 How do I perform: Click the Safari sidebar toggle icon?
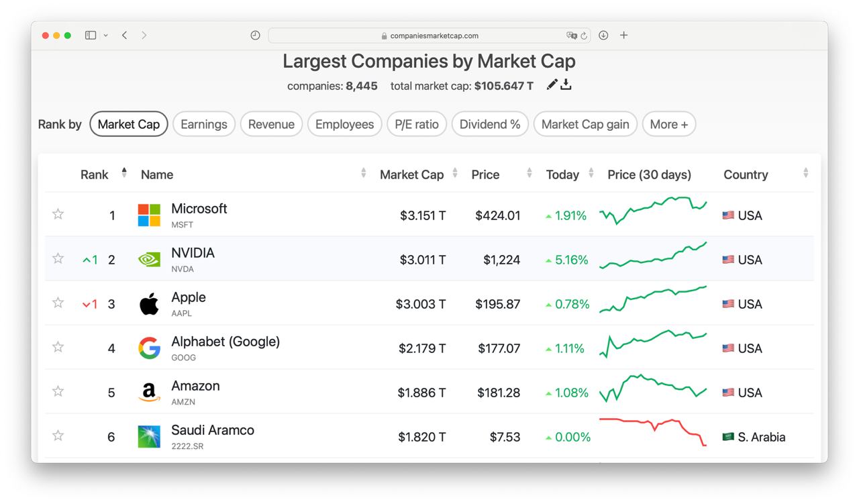[91, 36]
